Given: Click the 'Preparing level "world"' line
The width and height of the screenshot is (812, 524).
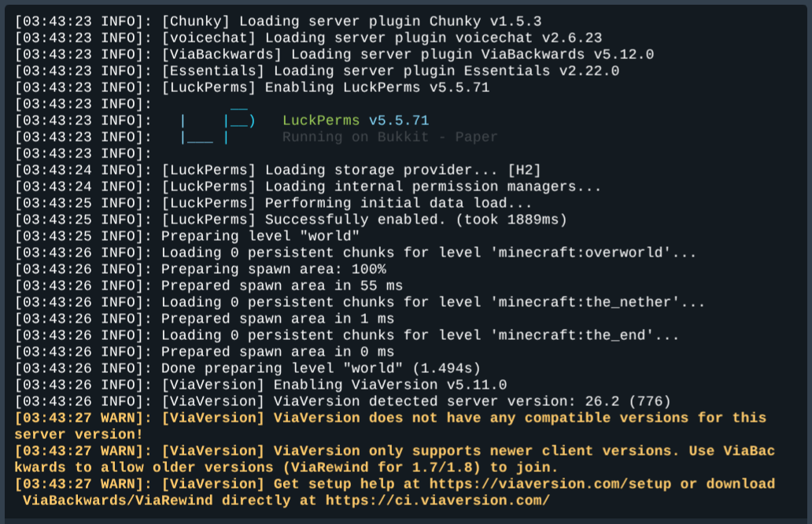Looking at the screenshot, I should (187, 237).
